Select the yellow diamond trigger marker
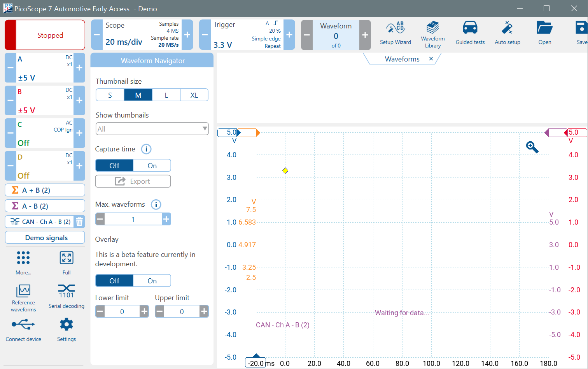 click(x=285, y=170)
